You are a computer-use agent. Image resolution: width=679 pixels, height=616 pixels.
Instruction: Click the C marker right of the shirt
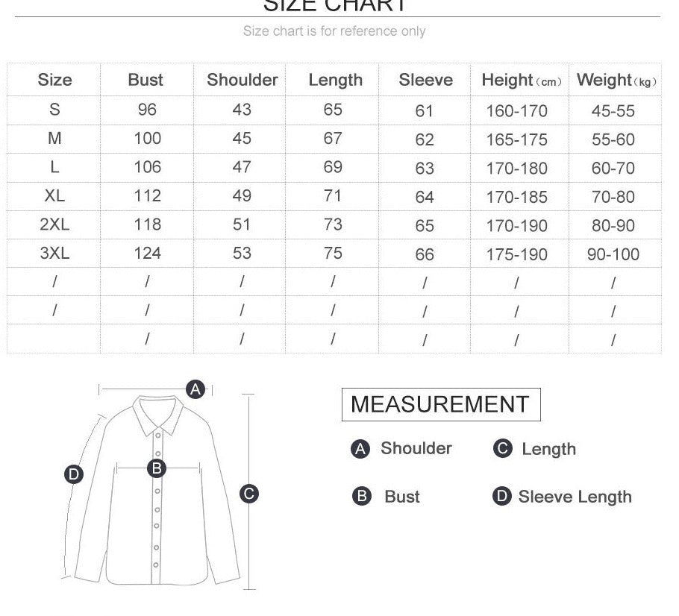[x=249, y=493]
